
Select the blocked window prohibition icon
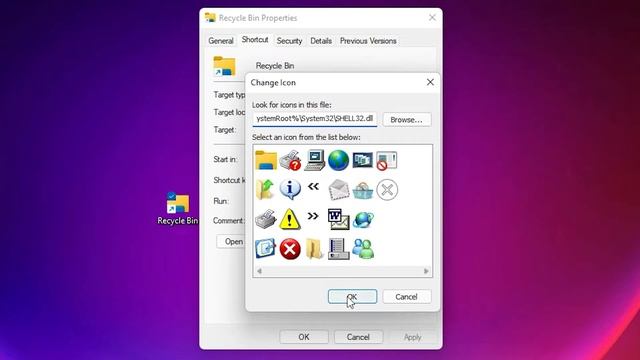(387, 160)
